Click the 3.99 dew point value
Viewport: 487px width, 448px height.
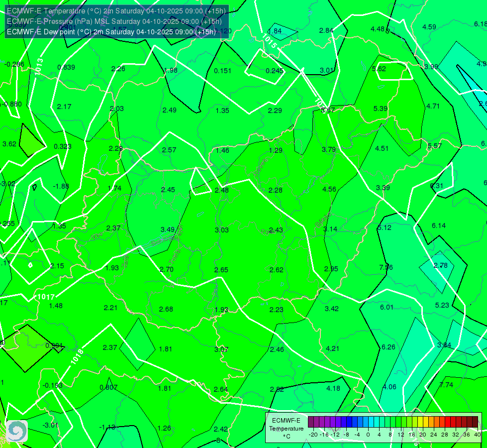[431, 67]
